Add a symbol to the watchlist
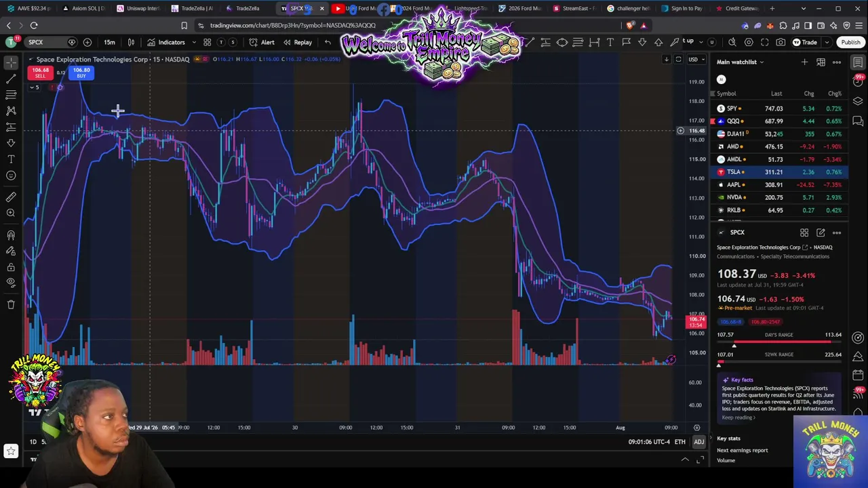 tap(804, 62)
